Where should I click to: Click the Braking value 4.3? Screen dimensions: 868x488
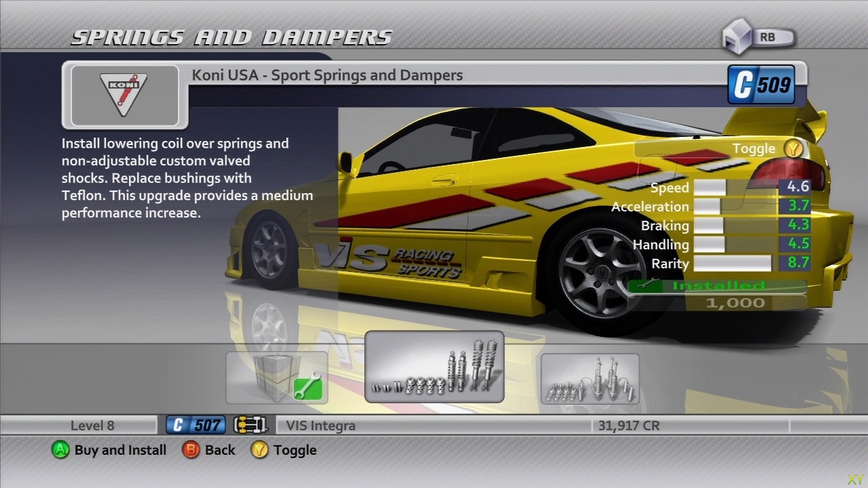(797, 224)
